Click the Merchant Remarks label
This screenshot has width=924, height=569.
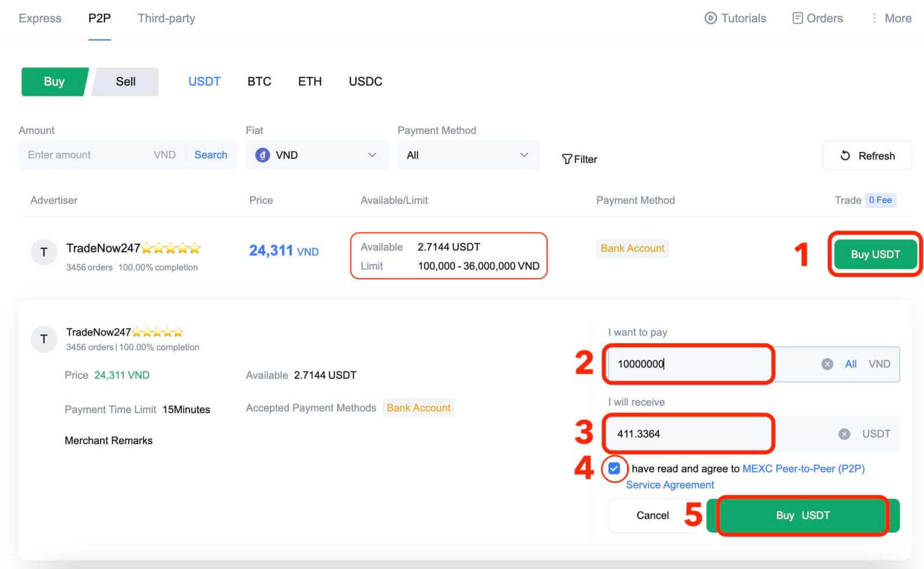(109, 440)
